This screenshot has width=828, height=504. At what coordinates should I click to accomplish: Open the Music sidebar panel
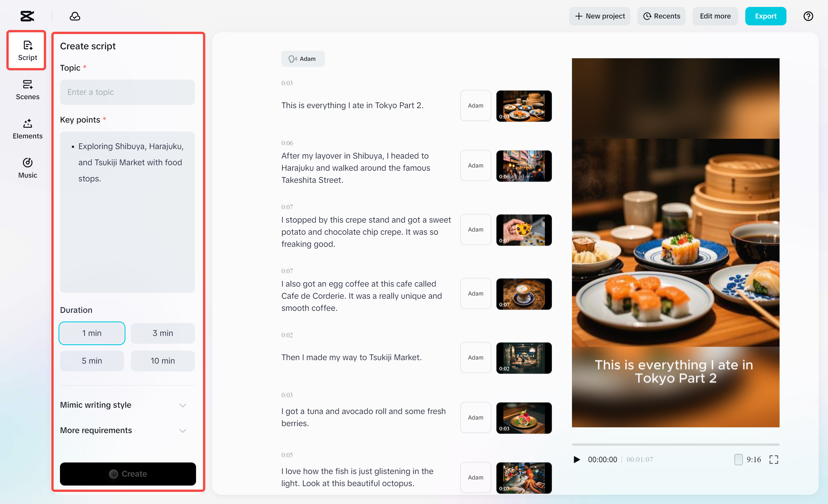[28, 168]
